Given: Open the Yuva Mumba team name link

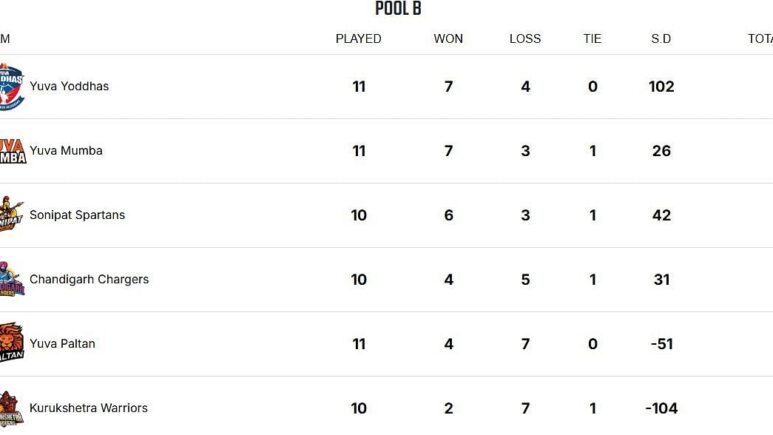Looking at the screenshot, I should [x=66, y=151].
